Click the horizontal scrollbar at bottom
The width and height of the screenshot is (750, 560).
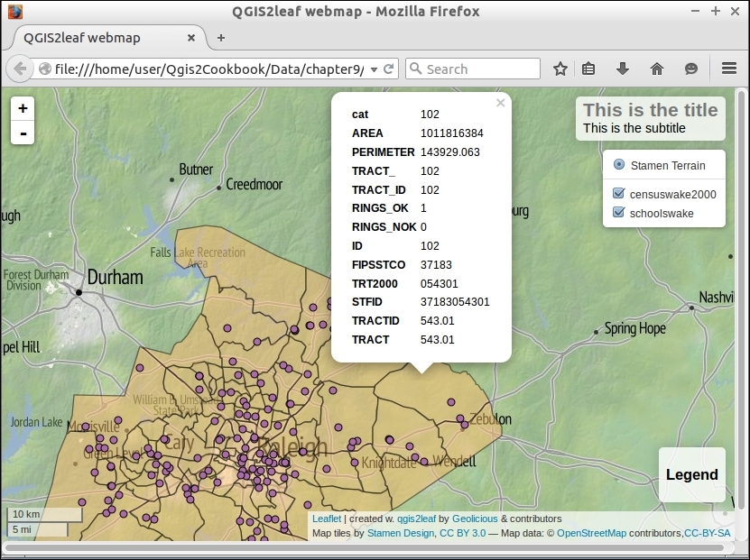[361, 547]
